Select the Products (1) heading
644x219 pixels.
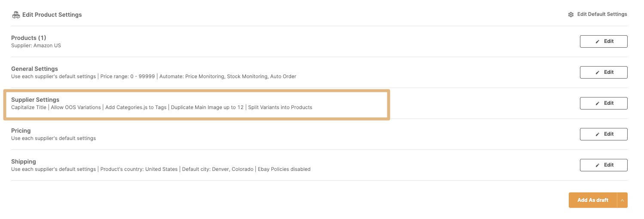[29, 38]
